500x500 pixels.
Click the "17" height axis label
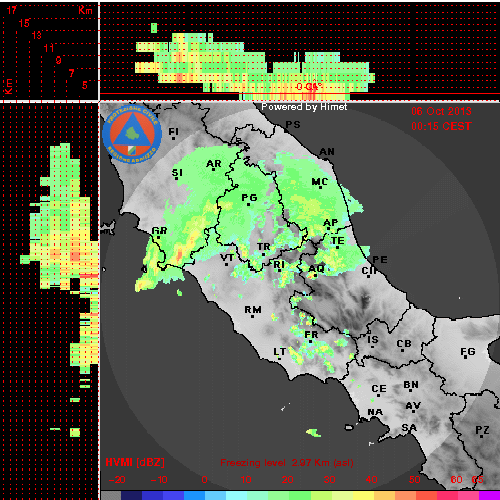(x=12, y=10)
